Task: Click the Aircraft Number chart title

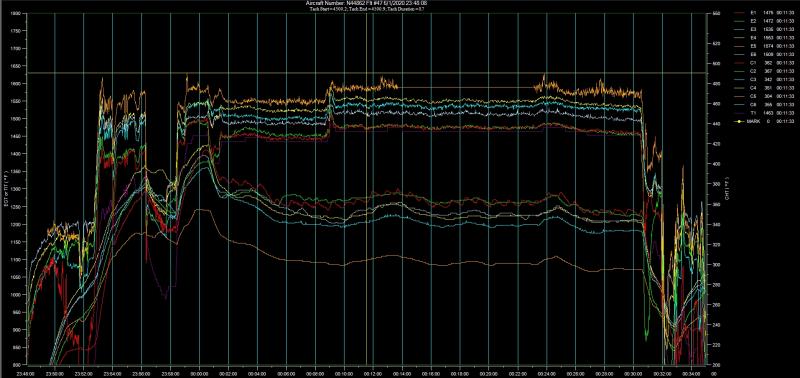Action: coord(366,3)
